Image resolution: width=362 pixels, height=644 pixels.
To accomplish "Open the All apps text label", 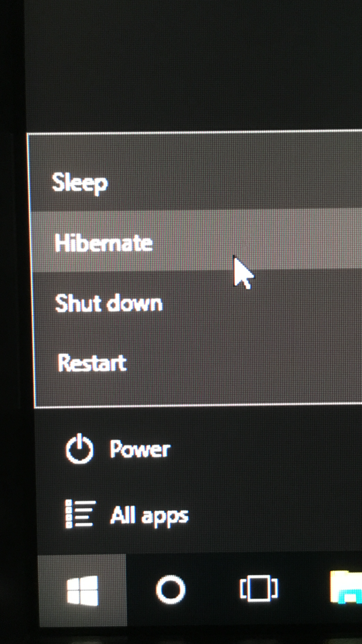I will [x=149, y=516].
